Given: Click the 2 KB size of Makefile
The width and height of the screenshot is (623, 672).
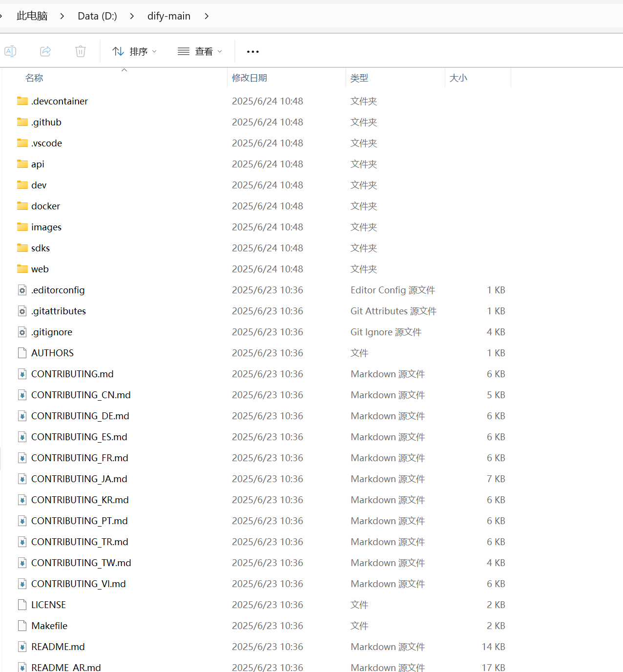Looking at the screenshot, I should click(496, 626).
